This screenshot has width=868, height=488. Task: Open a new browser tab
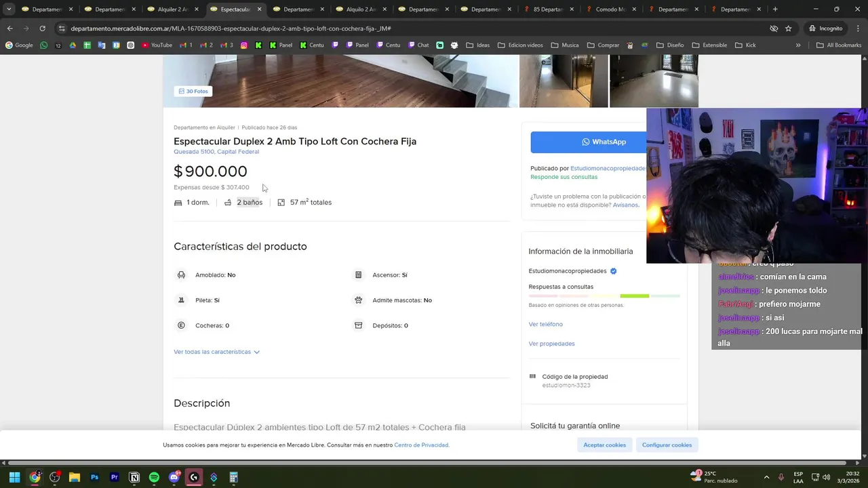775,9
